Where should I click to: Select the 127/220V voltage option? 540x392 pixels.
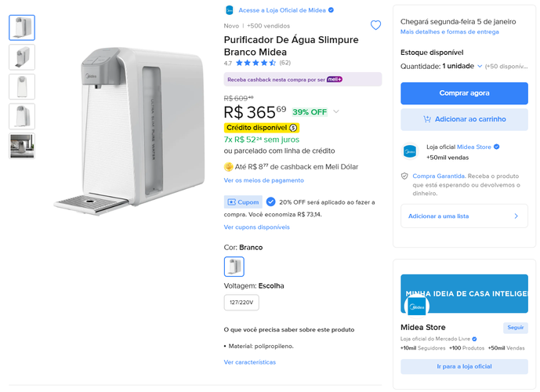[x=241, y=303]
